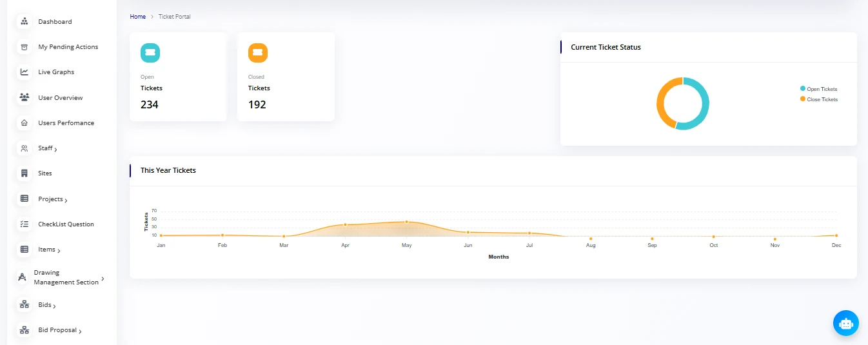Toggle Open Tickets legend series

(x=821, y=89)
